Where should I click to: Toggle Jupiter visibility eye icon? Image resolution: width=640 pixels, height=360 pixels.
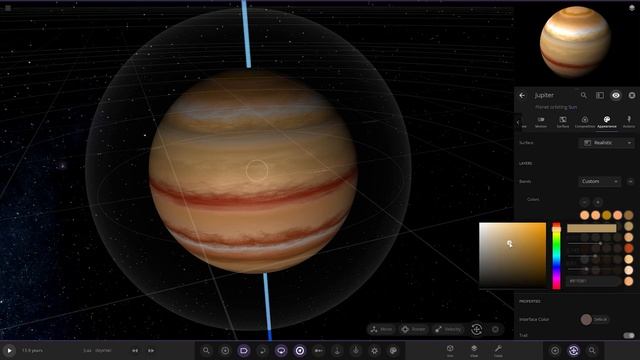click(616, 95)
